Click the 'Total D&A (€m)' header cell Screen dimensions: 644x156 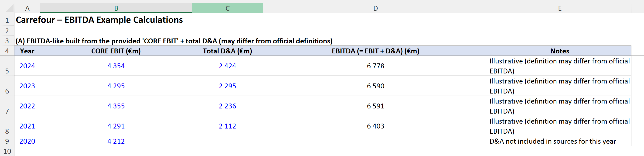pos(227,51)
